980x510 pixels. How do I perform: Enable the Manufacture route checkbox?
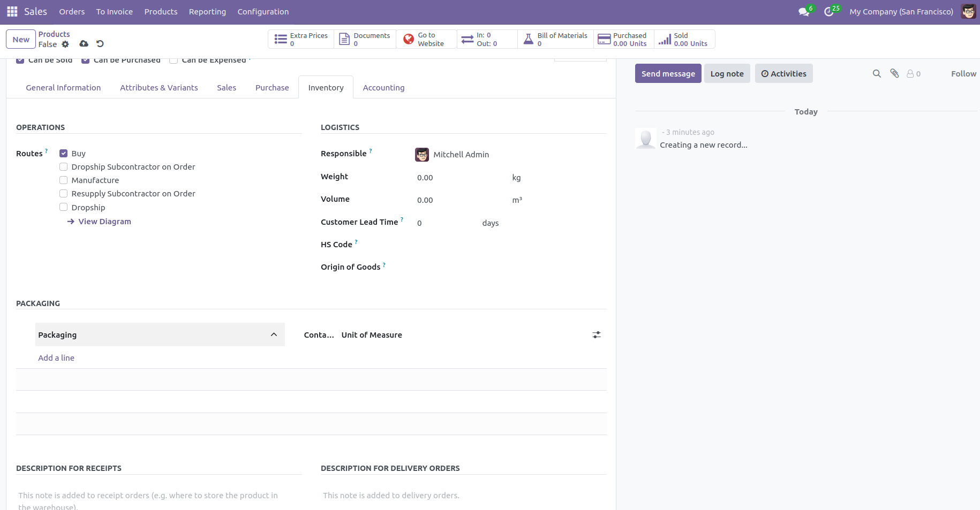64,180
